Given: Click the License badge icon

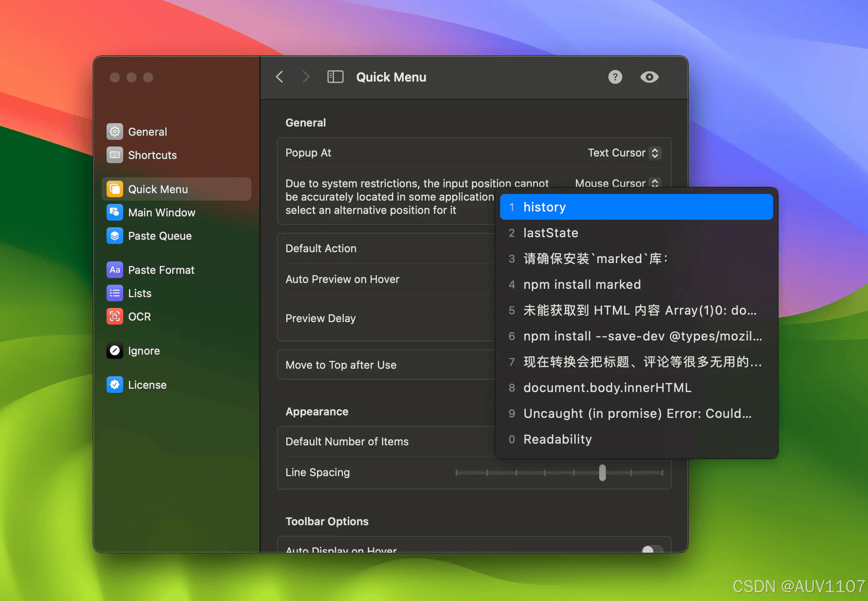Looking at the screenshot, I should (x=115, y=385).
